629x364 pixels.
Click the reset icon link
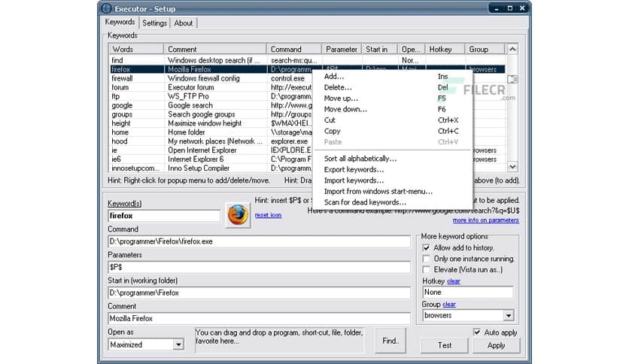click(x=268, y=215)
